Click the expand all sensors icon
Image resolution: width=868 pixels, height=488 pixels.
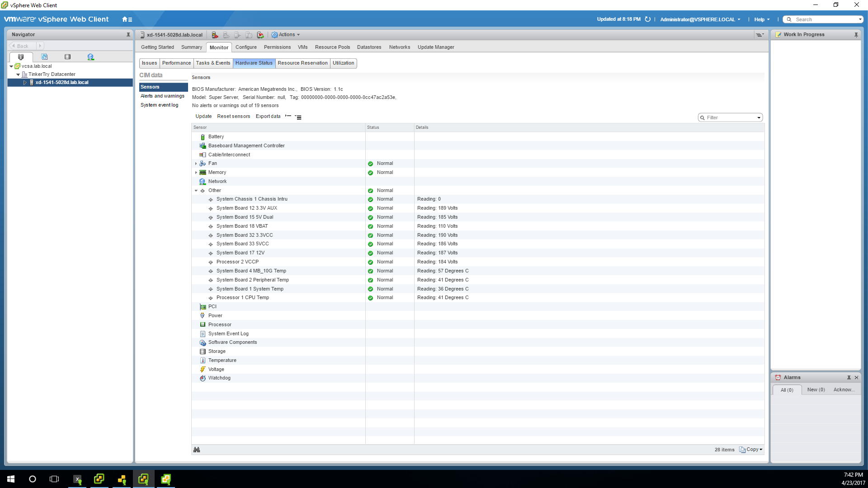pyautogui.click(x=298, y=117)
